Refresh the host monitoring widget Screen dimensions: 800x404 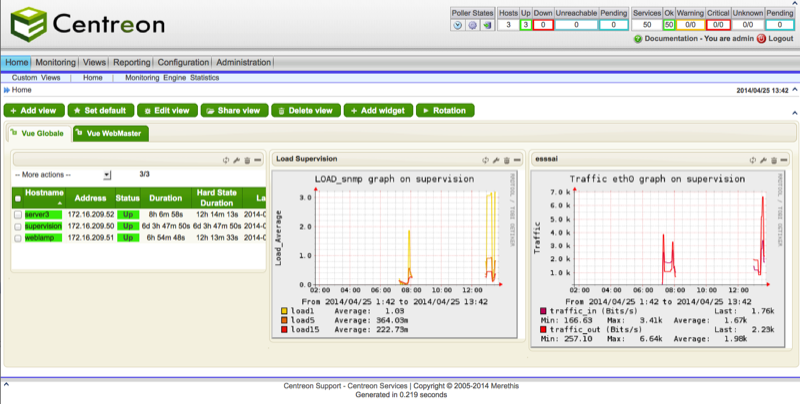226,159
